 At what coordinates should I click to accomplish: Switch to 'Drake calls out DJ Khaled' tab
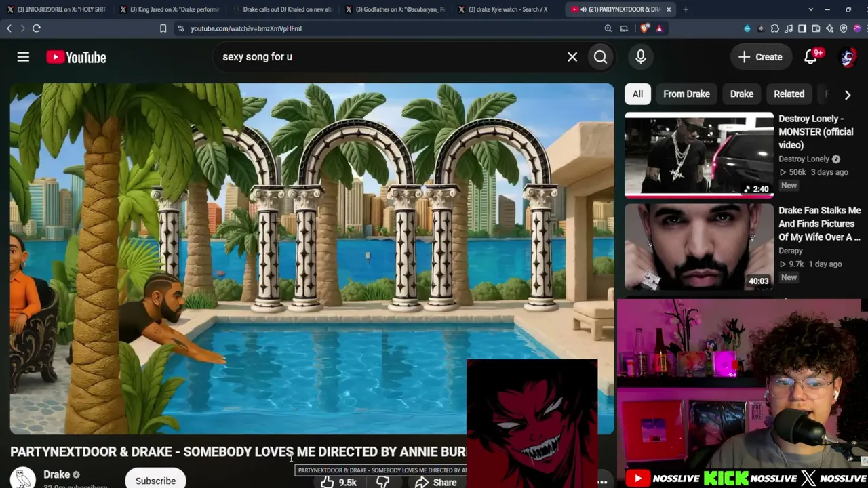[282, 9]
